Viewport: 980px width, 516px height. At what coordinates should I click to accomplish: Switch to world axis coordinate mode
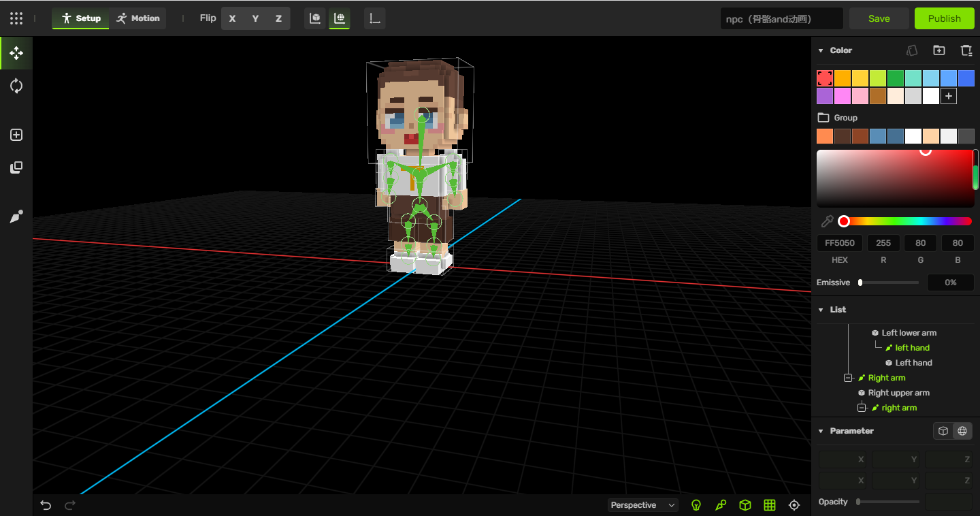point(339,18)
